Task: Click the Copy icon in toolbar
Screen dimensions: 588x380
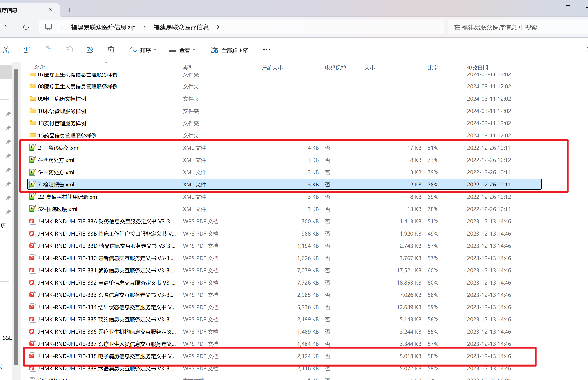Action: 27,50
